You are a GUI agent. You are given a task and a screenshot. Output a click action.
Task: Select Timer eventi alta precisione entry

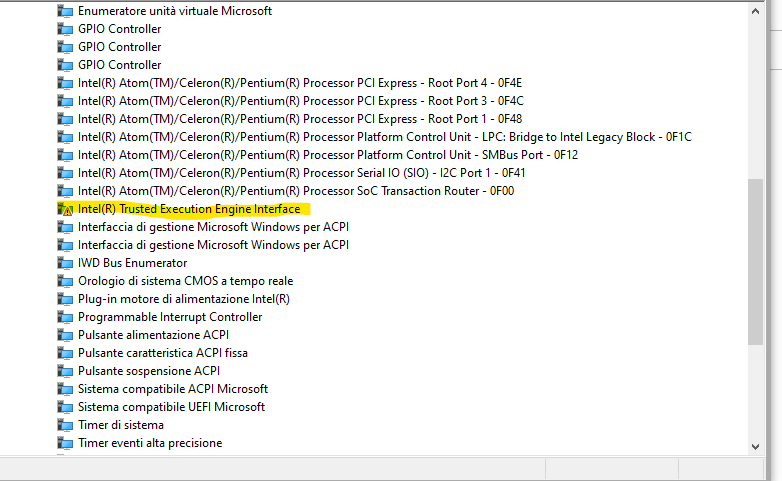(x=150, y=443)
